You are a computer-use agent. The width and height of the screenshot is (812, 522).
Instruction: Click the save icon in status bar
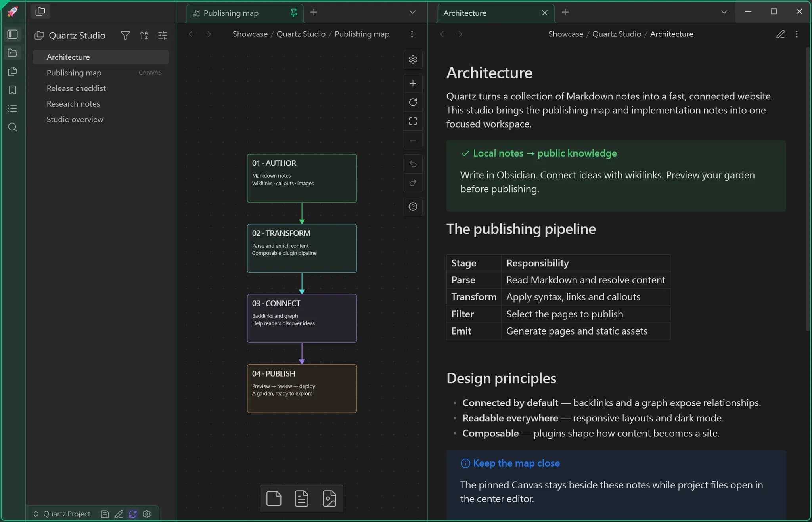105,514
